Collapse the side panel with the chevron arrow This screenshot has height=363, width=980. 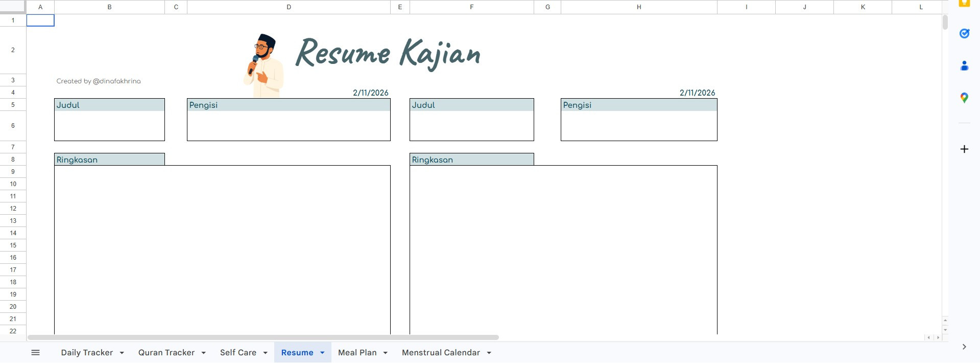point(964,347)
